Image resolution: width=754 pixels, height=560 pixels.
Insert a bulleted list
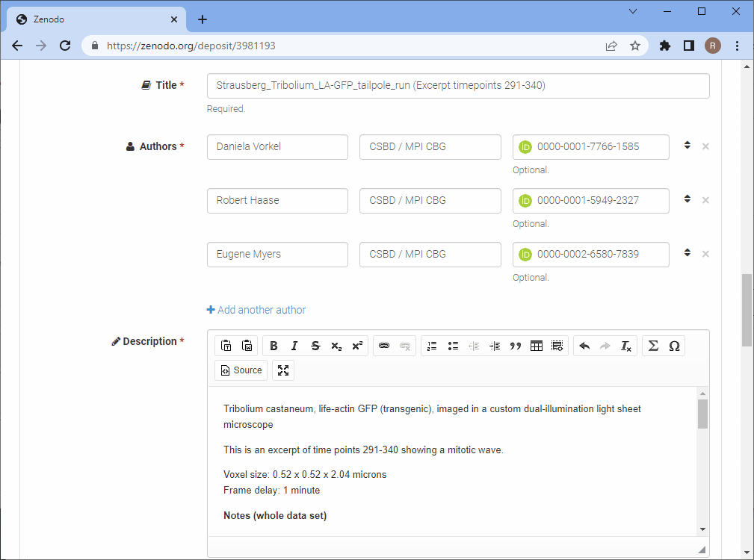point(453,346)
